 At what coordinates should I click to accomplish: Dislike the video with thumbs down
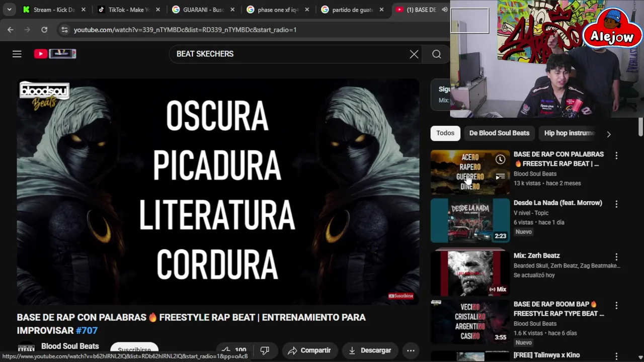[x=265, y=350]
